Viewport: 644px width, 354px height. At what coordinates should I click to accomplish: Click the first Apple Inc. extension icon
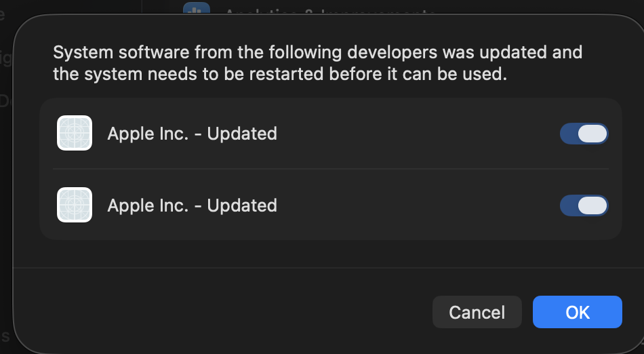(x=75, y=133)
